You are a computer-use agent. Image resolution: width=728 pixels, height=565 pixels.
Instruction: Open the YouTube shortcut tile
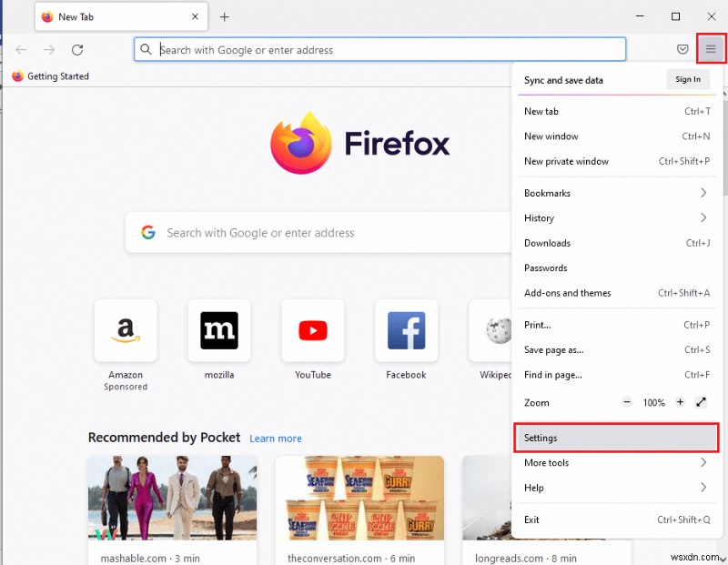tap(313, 330)
